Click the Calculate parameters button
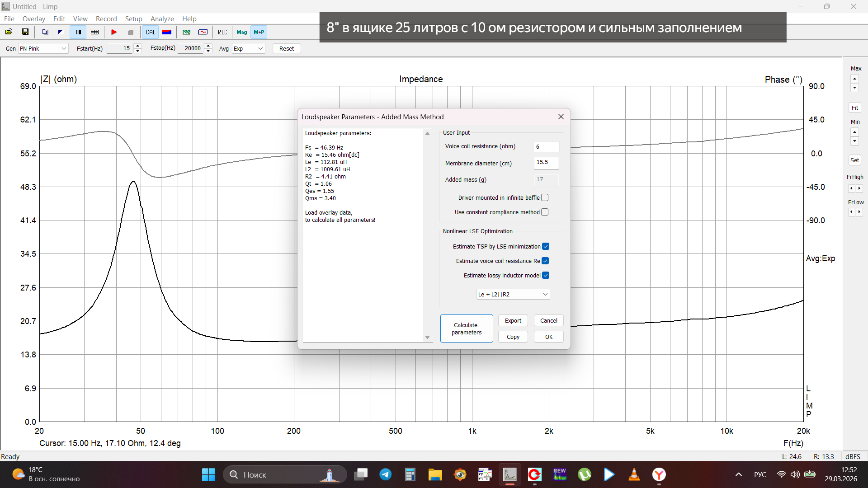868x488 pixels. (x=466, y=328)
